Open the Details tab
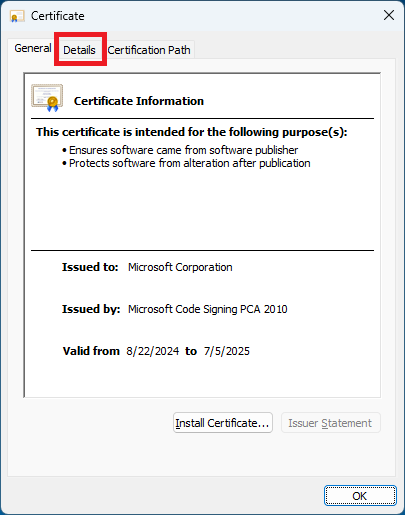The image size is (405, 515). 79,50
